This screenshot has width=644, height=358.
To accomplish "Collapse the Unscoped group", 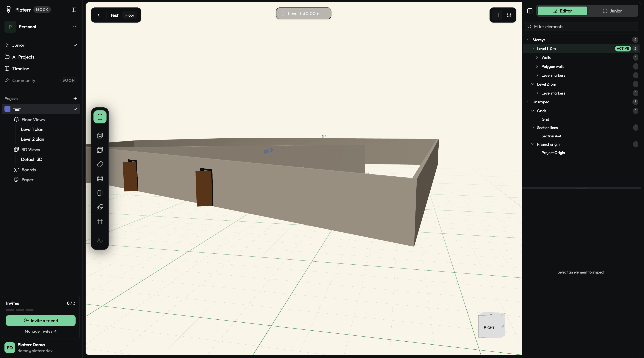I will pos(528,102).
